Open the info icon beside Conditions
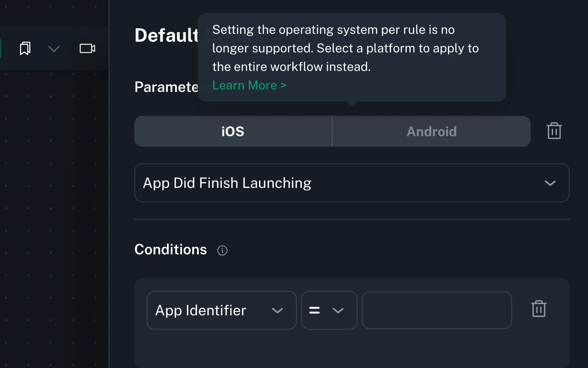This screenshot has height=368, width=588. pyautogui.click(x=222, y=251)
